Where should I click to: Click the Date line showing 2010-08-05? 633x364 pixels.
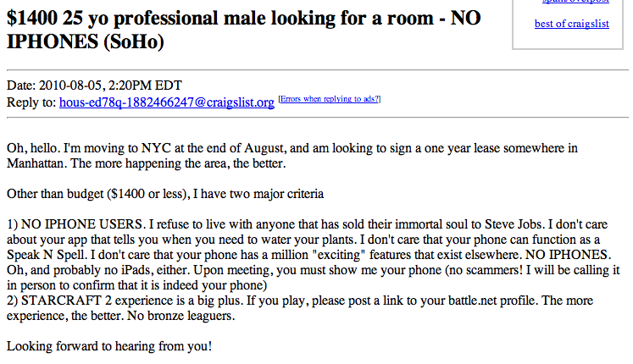pos(94,85)
